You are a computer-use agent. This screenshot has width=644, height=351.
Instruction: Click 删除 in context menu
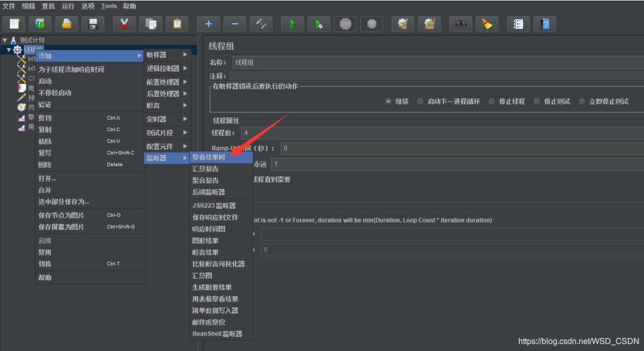point(90,164)
